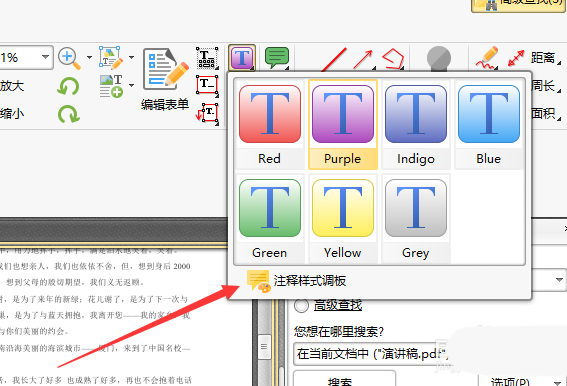567x386 pixels.
Task: Open the 选项(P) options dropdown
Action: (x=522, y=380)
